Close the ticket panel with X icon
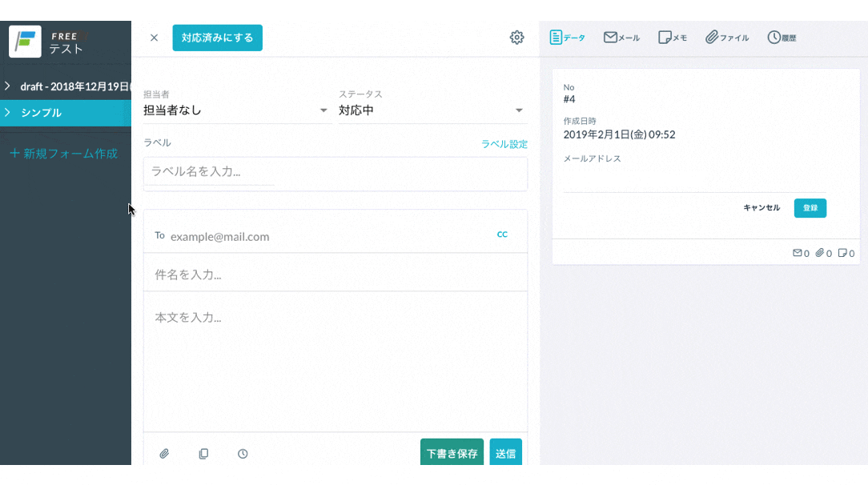The height and width of the screenshot is (485, 868). 155,38
